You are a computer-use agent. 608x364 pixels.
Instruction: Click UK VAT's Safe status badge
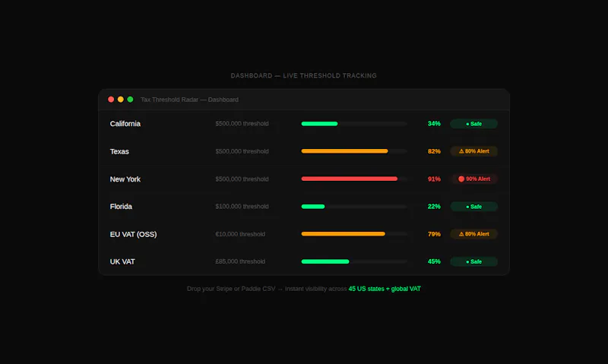tap(473, 261)
